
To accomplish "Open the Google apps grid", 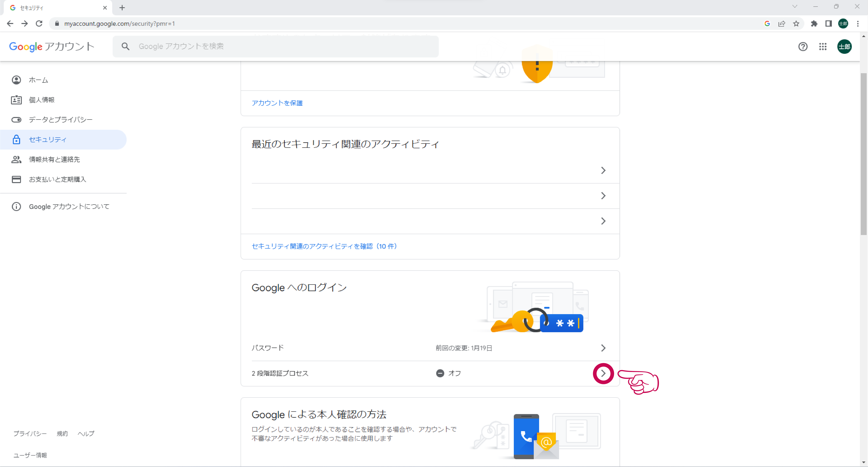I will (x=823, y=47).
